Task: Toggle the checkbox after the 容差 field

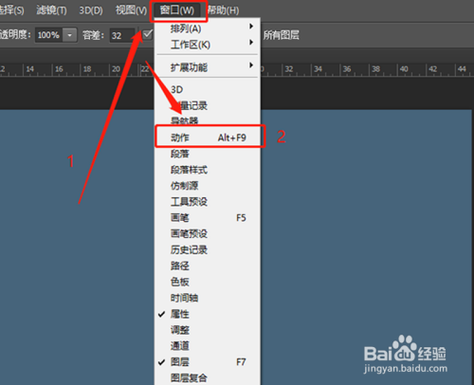Action: (147, 34)
